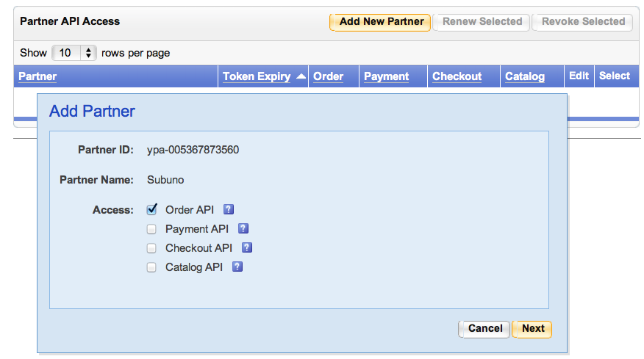Click the Token Expiry sort arrow
This screenshot has width=644, height=359.
301,76
